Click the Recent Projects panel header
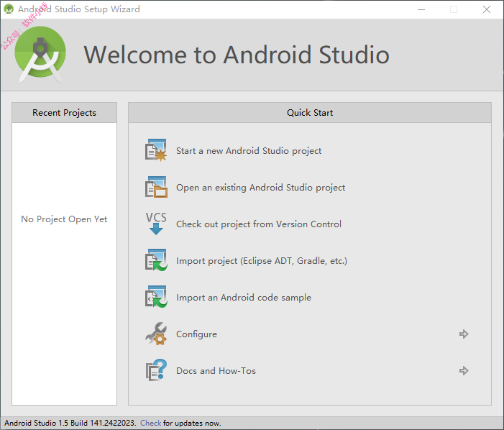The width and height of the screenshot is (504, 430). coord(64,112)
